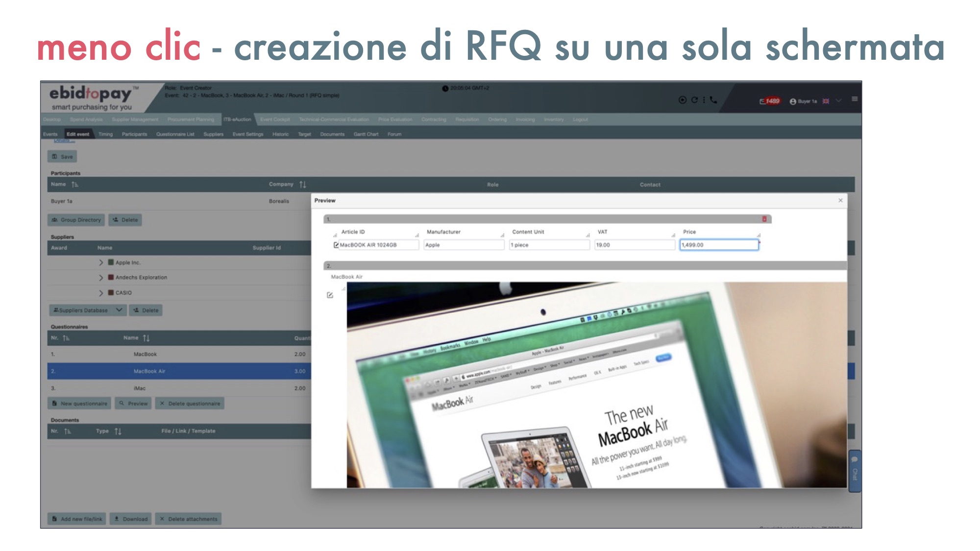
Task: Sort participants by Name column
Action: click(x=74, y=185)
